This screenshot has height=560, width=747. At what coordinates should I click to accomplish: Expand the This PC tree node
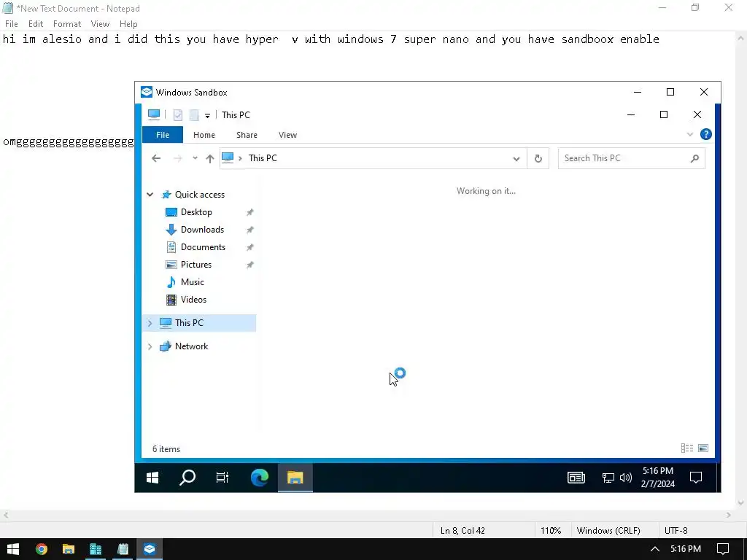coord(150,323)
